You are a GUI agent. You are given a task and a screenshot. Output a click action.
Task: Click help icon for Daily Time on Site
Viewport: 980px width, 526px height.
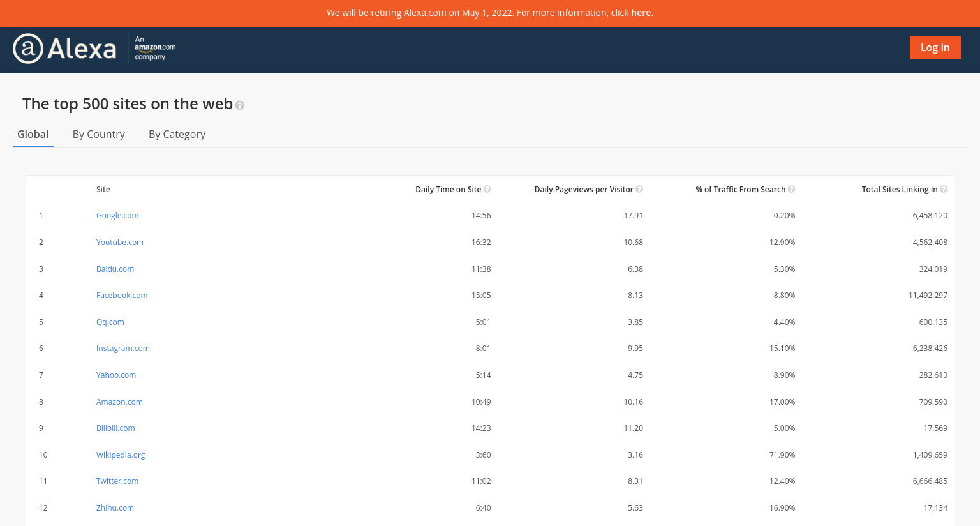487,189
